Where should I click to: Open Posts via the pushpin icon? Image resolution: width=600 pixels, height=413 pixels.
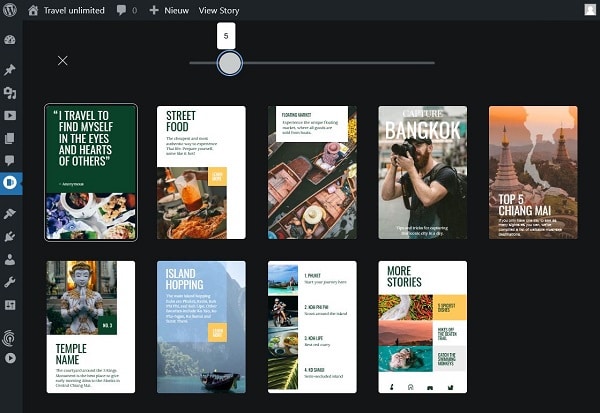pos(10,70)
